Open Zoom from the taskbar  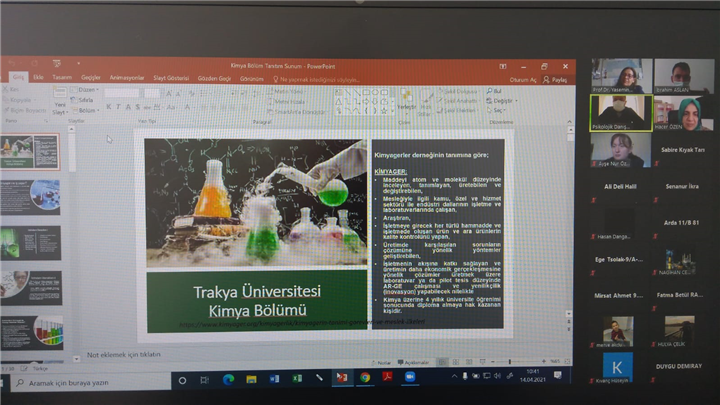point(410,377)
